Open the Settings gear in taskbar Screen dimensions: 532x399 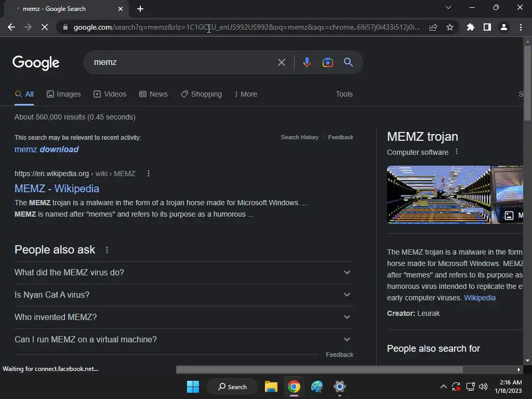coord(340,387)
